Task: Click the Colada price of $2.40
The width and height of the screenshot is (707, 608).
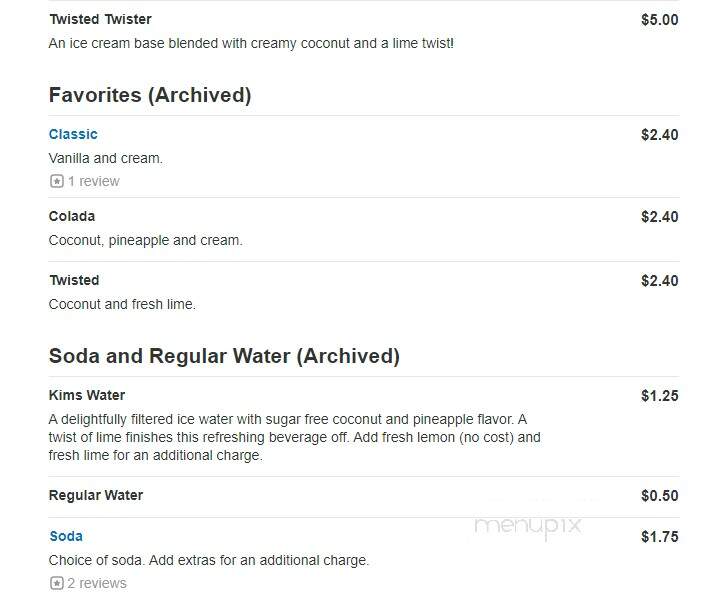Action: tap(660, 217)
